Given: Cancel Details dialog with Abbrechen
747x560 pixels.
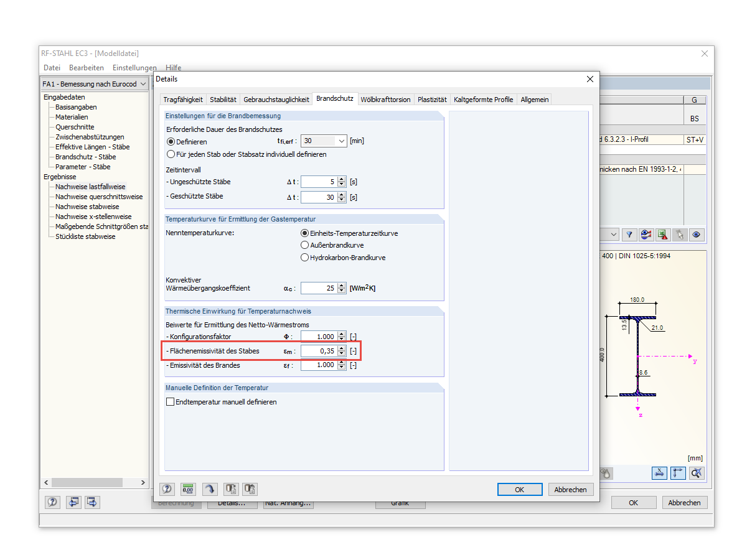Looking at the screenshot, I should [x=571, y=490].
